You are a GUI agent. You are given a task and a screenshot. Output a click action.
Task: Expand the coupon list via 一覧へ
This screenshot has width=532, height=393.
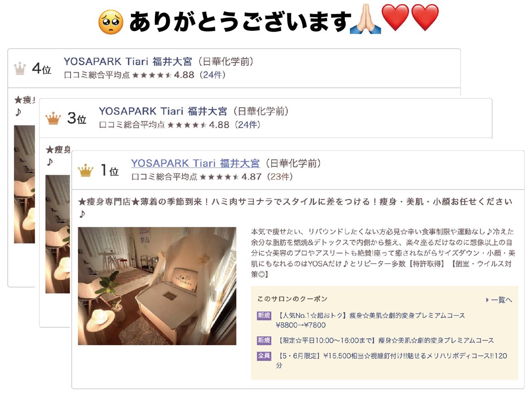(x=499, y=300)
